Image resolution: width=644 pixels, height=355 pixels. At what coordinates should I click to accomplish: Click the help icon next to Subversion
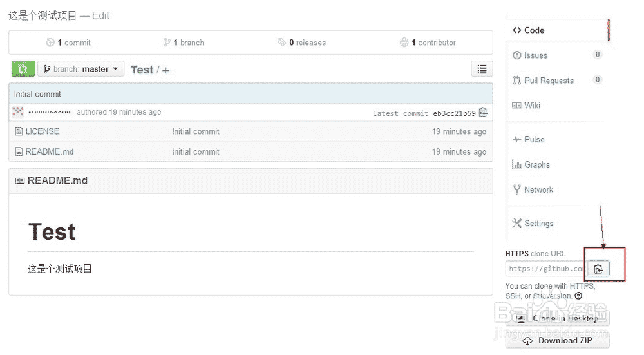point(578,296)
